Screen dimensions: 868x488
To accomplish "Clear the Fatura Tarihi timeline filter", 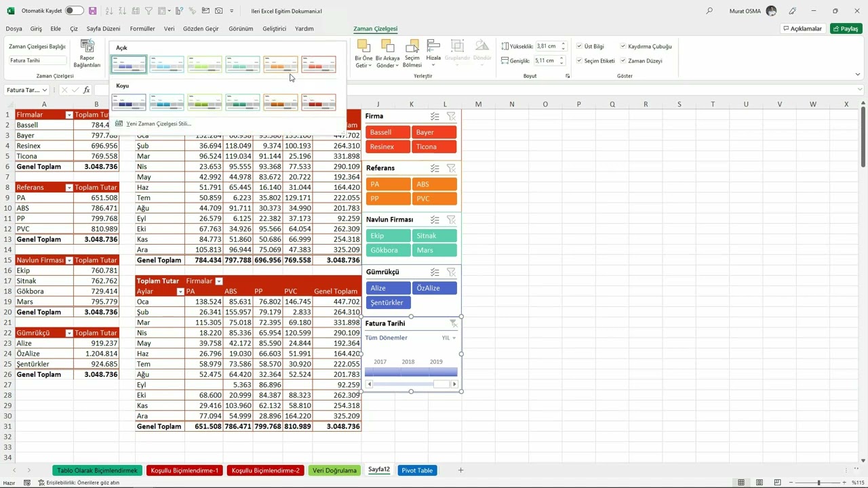I will coord(454,323).
